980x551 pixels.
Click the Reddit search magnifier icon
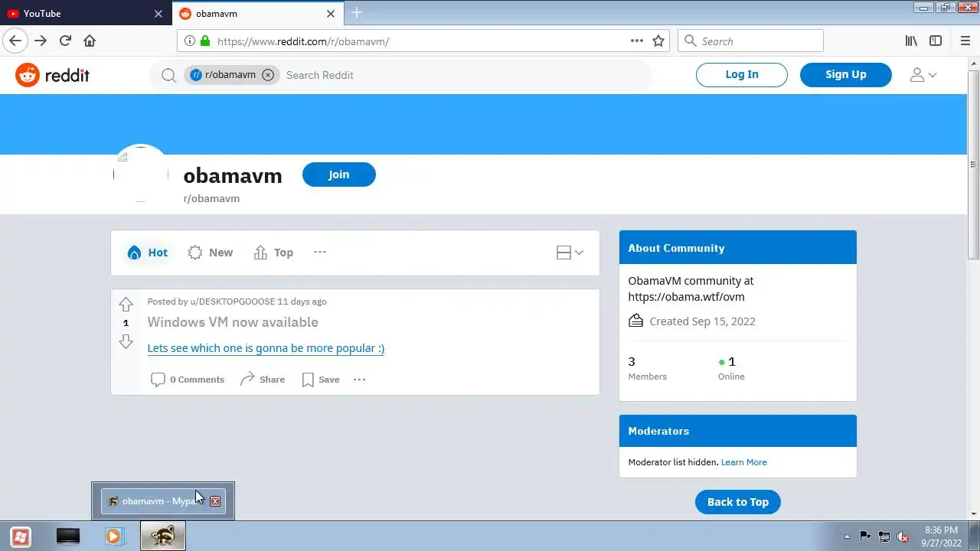click(x=168, y=75)
